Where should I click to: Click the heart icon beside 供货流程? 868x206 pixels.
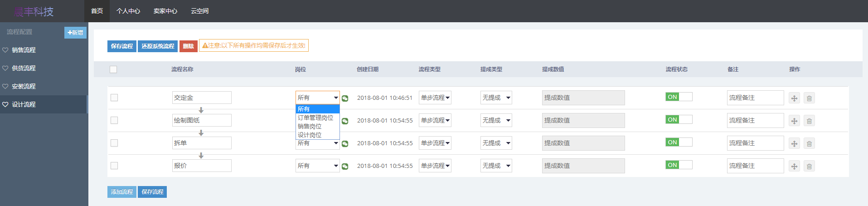click(5, 68)
